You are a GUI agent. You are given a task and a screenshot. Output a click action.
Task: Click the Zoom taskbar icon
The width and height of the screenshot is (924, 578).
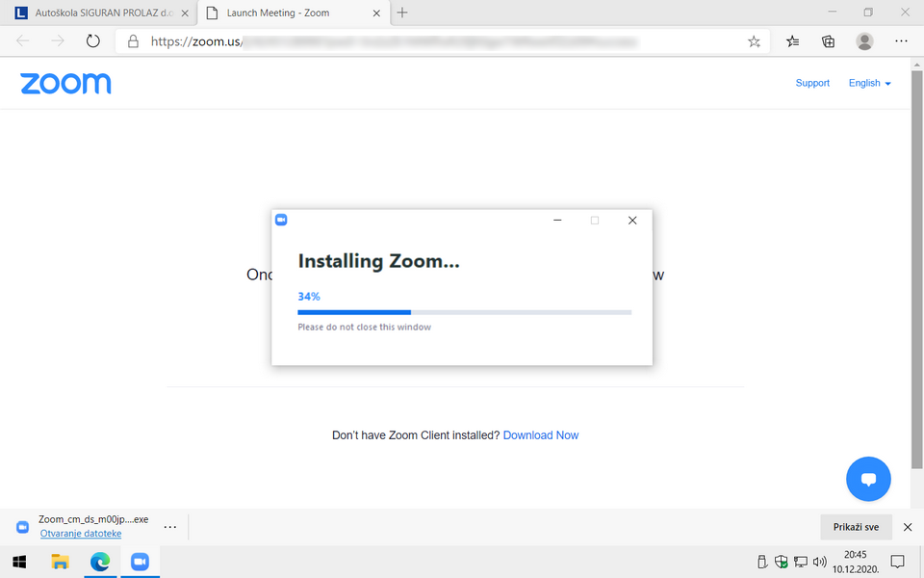pyautogui.click(x=140, y=562)
